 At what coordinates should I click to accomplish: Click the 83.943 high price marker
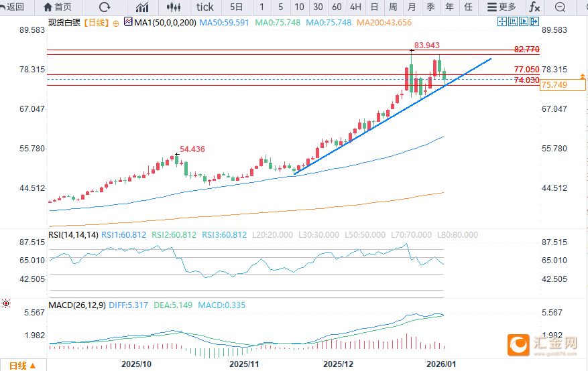[x=426, y=46]
